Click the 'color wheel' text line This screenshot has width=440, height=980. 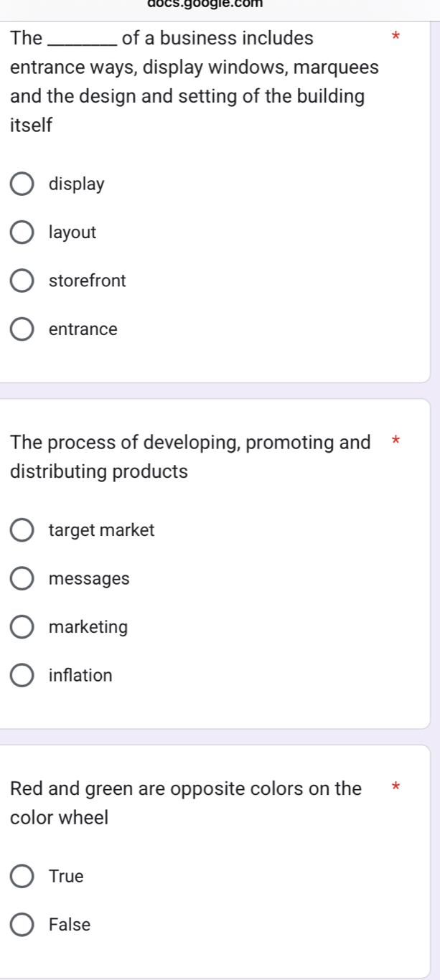(x=60, y=817)
